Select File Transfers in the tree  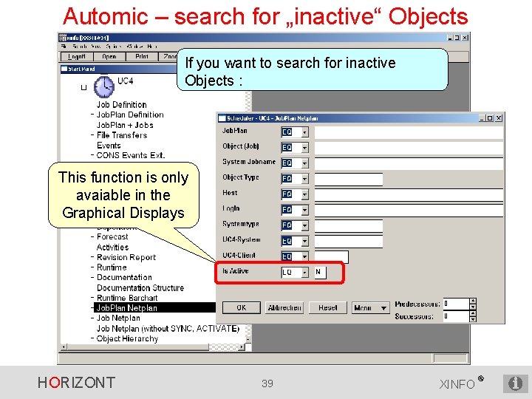click(122, 135)
